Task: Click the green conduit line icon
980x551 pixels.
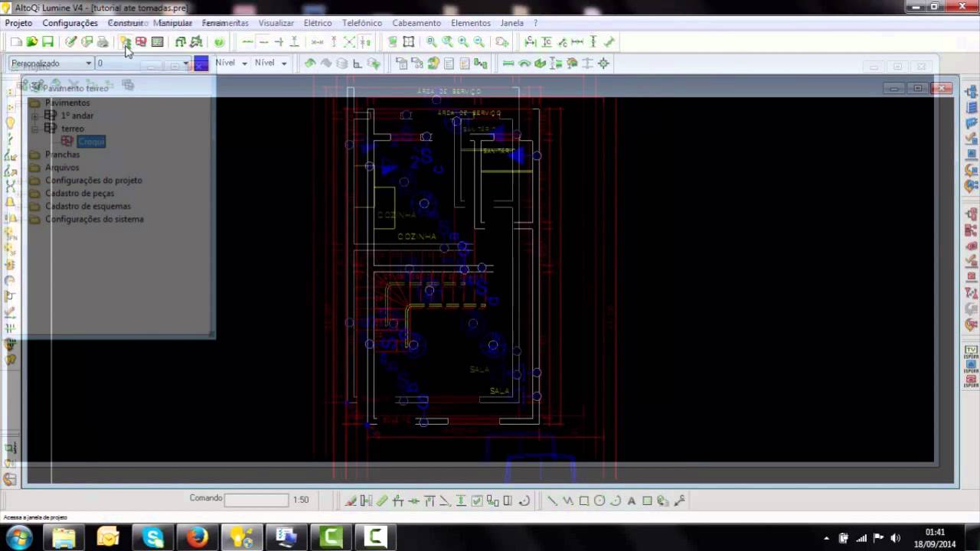Action: [508, 64]
